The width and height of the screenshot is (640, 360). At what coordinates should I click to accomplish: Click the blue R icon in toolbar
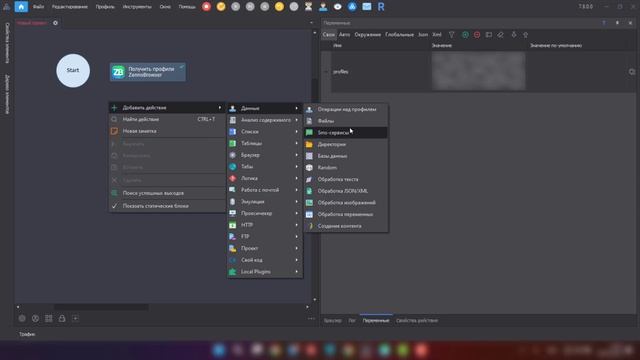tap(381, 7)
